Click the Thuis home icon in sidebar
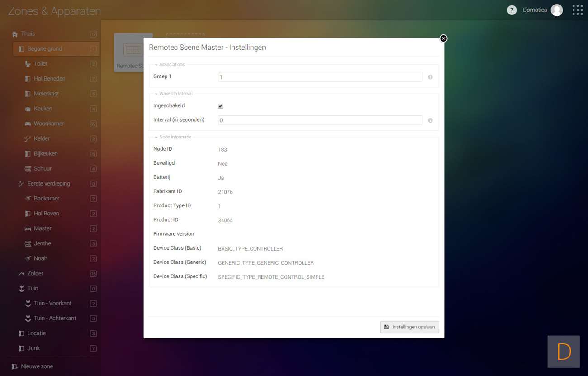 (x=15, y=34)
